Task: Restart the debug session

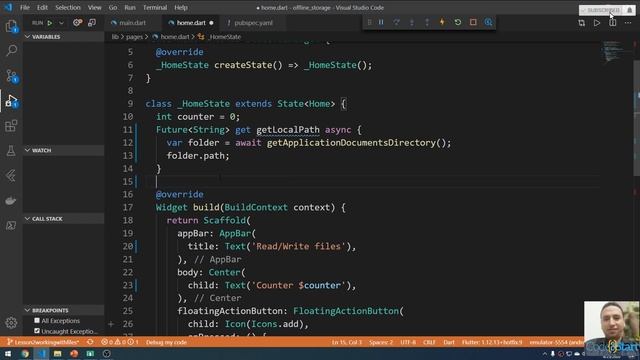Action: pos(458,22)
